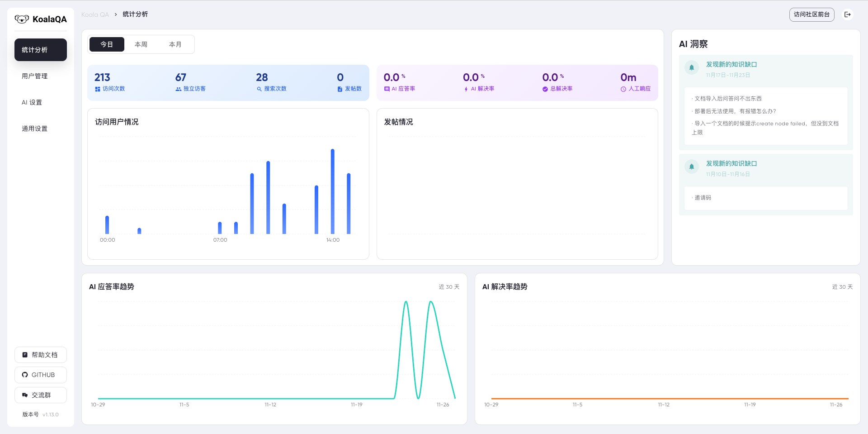Viewport: 868px width, 434px height.
Task: Click the 28 搜索次数 value
Action: pyautogui.click(x=262, y=77)
